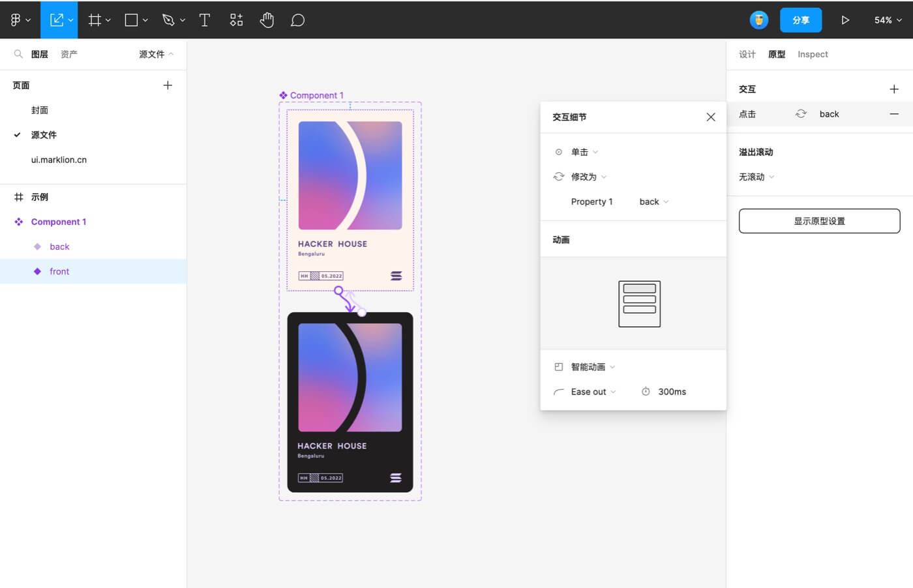Open the Figma main menu
The height and width of the screenshot is (588, 913).
[x=16, y=20]
